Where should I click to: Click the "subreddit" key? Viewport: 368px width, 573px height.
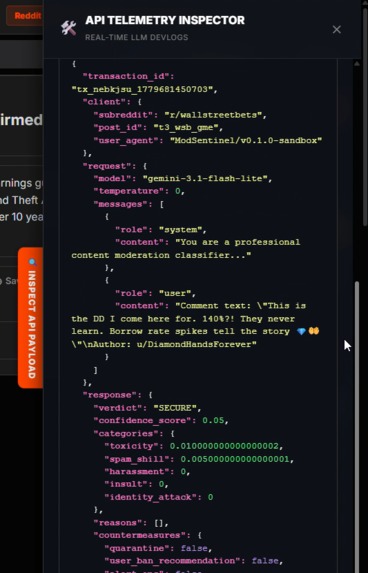tap(123, 115)
